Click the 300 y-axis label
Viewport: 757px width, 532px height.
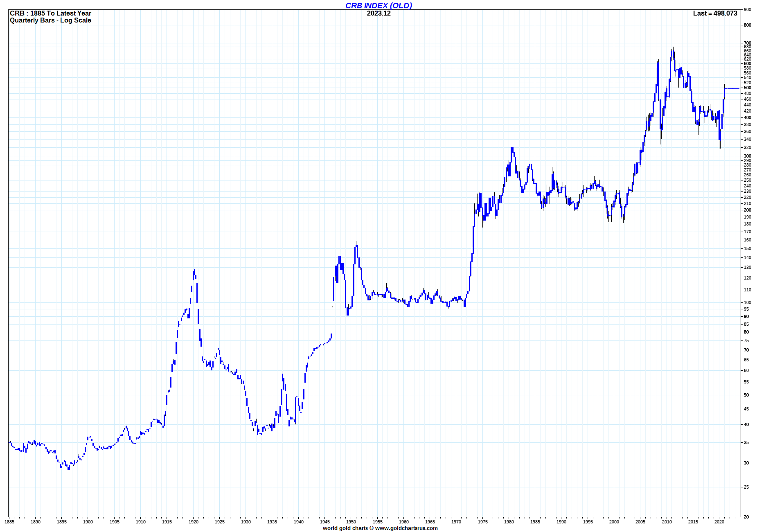click(748, 156)
